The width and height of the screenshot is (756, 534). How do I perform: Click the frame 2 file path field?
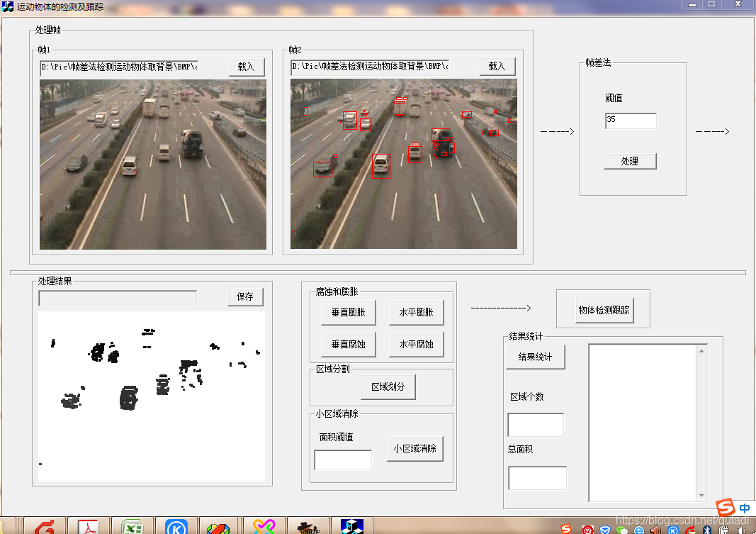370,67
